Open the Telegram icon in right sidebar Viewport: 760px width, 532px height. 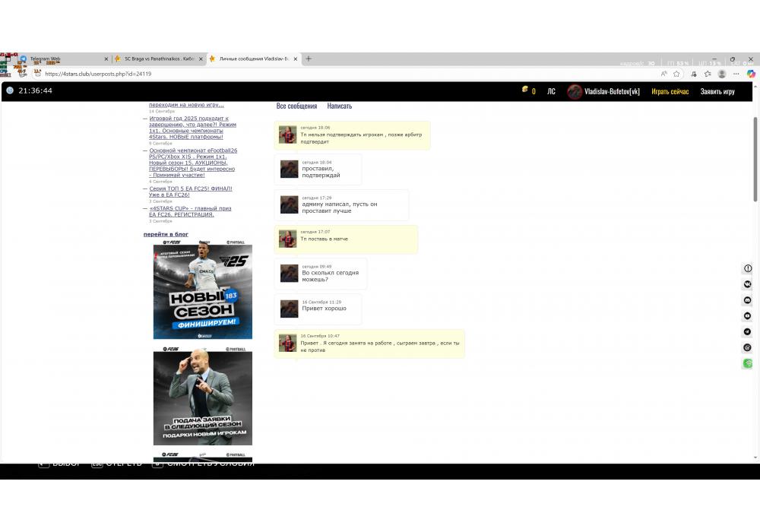[x=748, y=332]
